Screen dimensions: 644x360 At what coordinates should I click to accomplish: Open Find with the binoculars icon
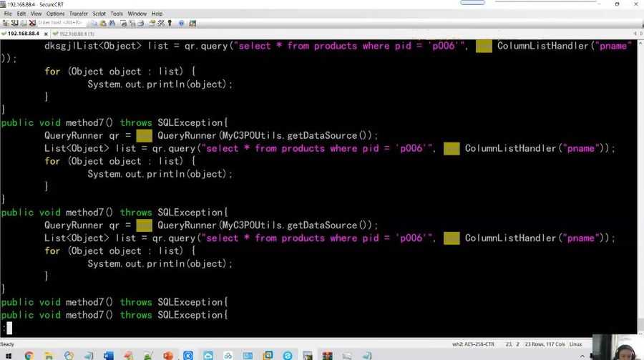pyautogui.click(x=112, y=24)
